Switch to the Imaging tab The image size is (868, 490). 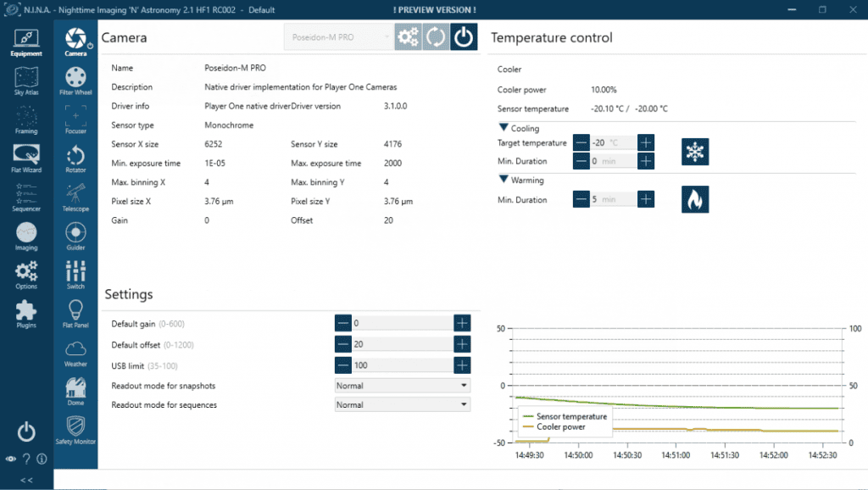26,236
